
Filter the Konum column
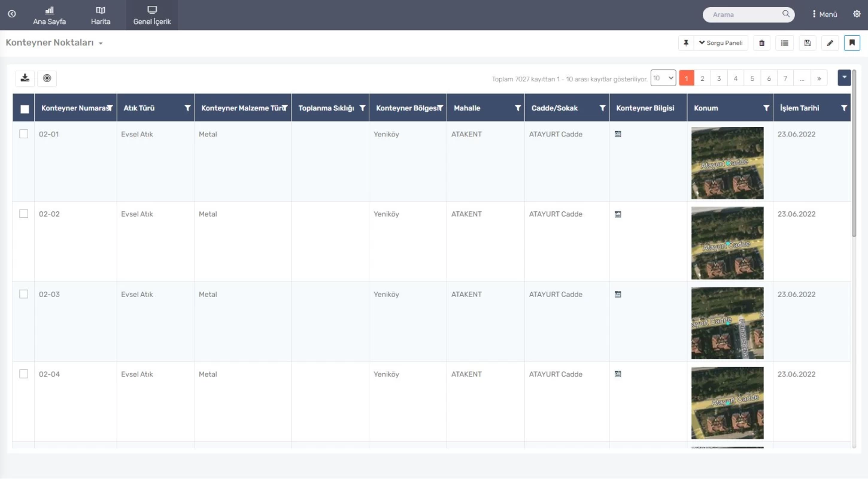point(766,108)
